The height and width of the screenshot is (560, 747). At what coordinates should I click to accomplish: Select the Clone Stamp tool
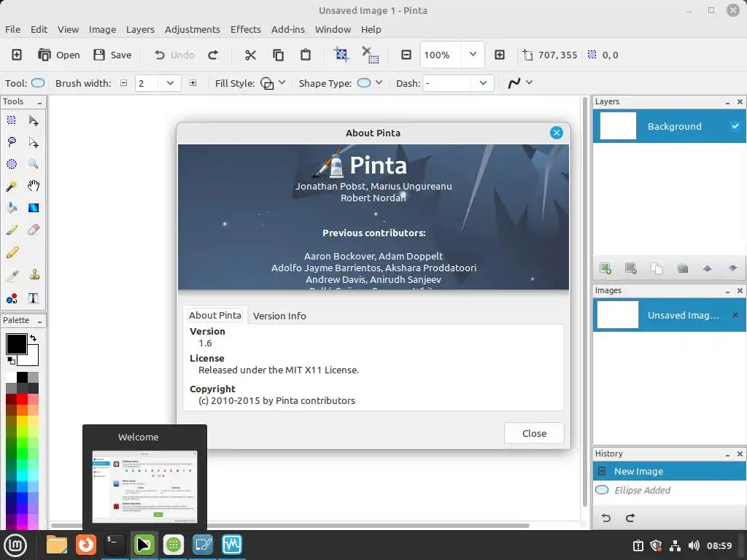(34, 274)
